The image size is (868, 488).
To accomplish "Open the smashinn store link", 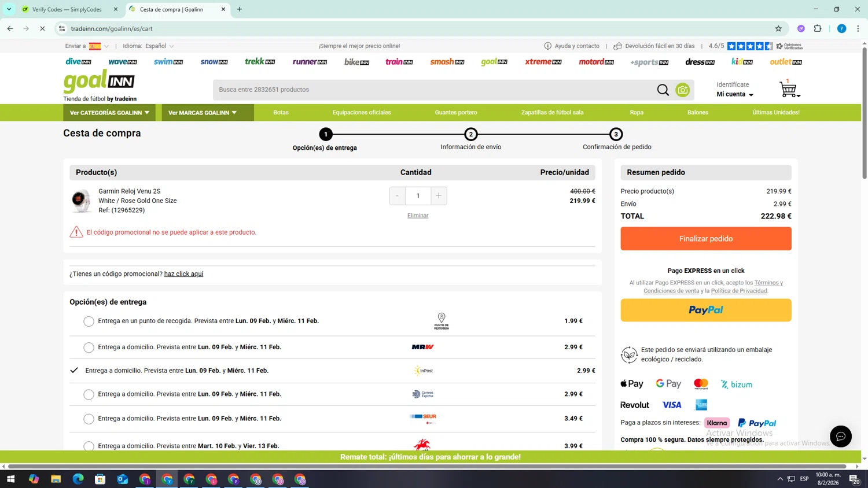I will tap(447, 61).
